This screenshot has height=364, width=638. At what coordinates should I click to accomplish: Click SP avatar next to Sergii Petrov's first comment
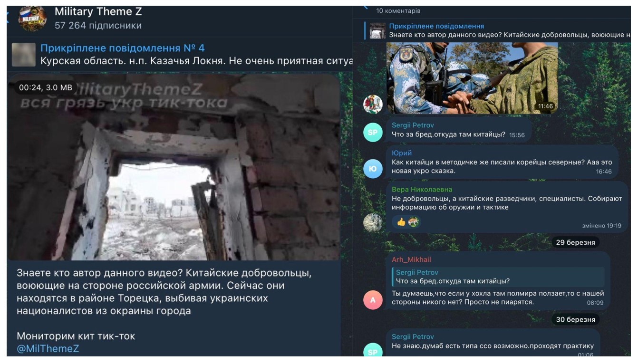click(x=373, y=132)
